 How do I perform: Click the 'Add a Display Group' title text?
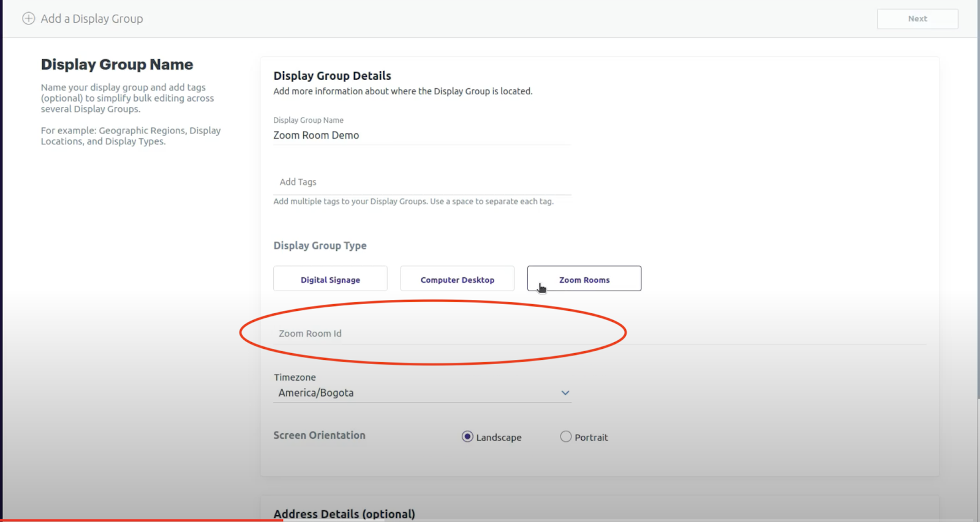point(92,19)
